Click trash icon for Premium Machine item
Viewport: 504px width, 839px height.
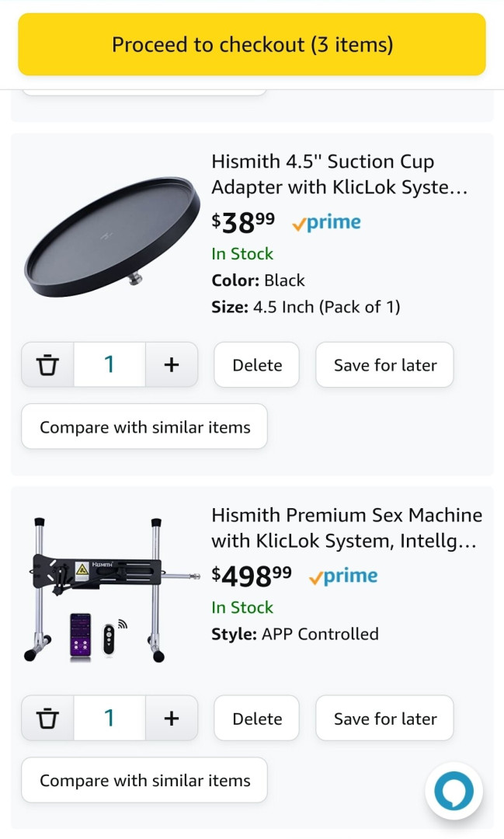pyautogui.click(x=48, y=718)
